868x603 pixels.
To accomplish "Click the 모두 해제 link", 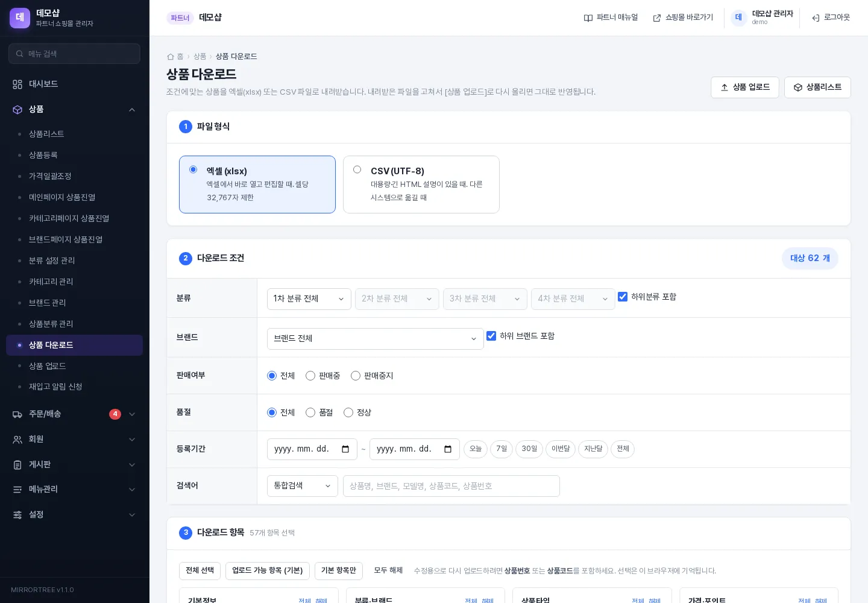I will click(x=388, y=571).
